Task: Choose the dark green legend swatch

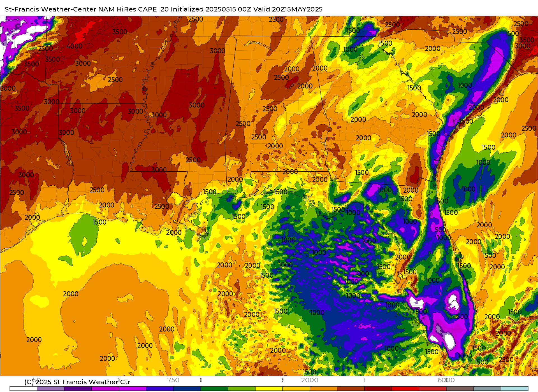Action: (214, 389)
